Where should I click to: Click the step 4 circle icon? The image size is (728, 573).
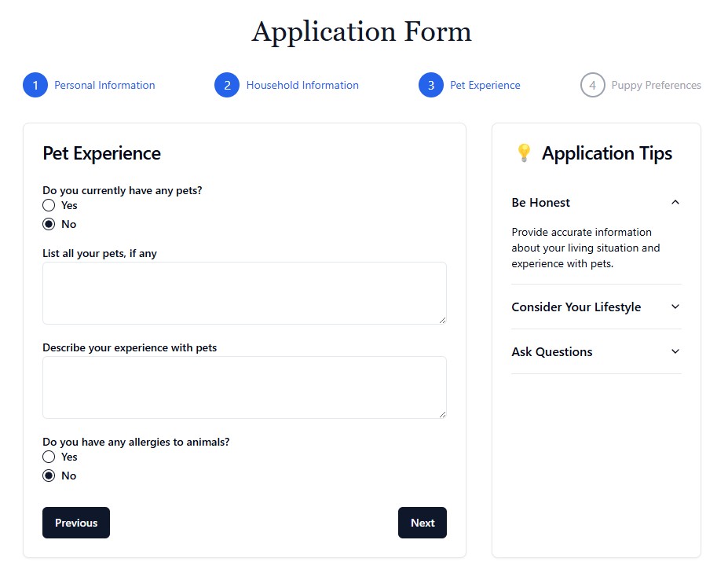593,86
